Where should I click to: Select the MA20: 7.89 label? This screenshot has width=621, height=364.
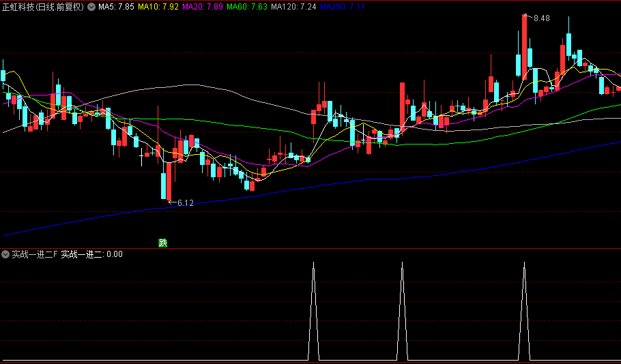point(203,7)
